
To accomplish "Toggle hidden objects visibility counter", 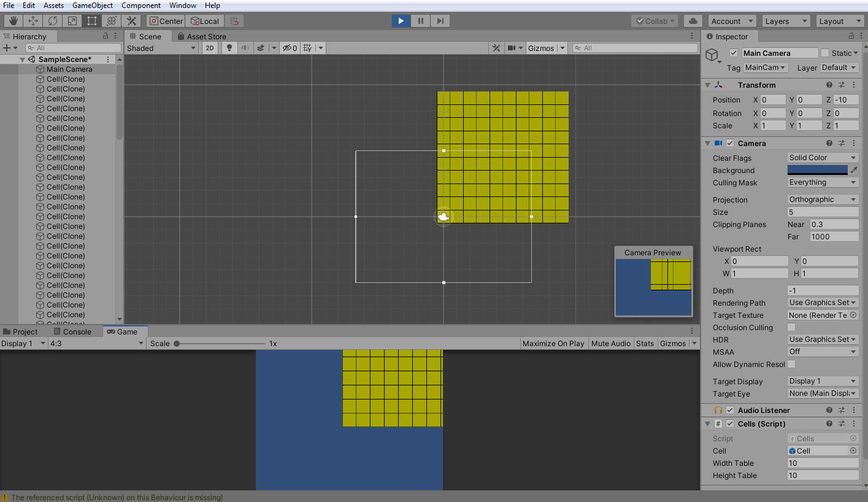I will [290, 48].
